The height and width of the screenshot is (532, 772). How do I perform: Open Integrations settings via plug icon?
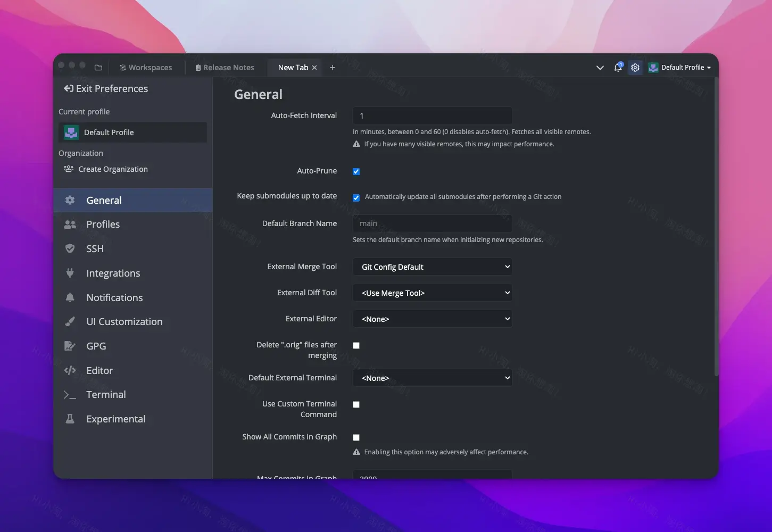[70, 273]
